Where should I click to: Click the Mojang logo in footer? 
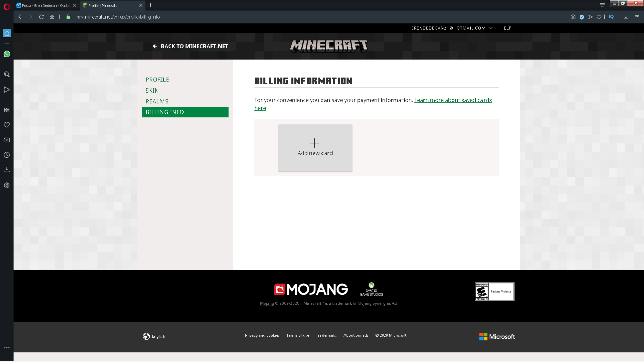pyautogui.click(x=311, y=289)
